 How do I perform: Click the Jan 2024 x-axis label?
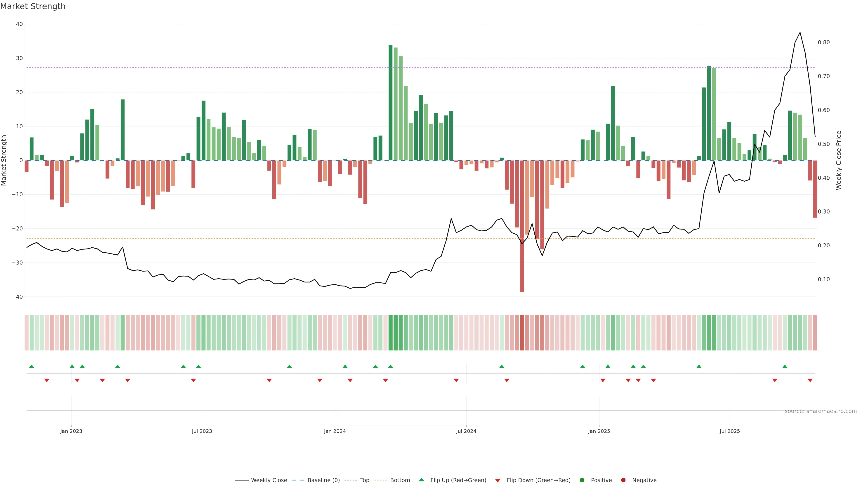(x=335, y=431)
